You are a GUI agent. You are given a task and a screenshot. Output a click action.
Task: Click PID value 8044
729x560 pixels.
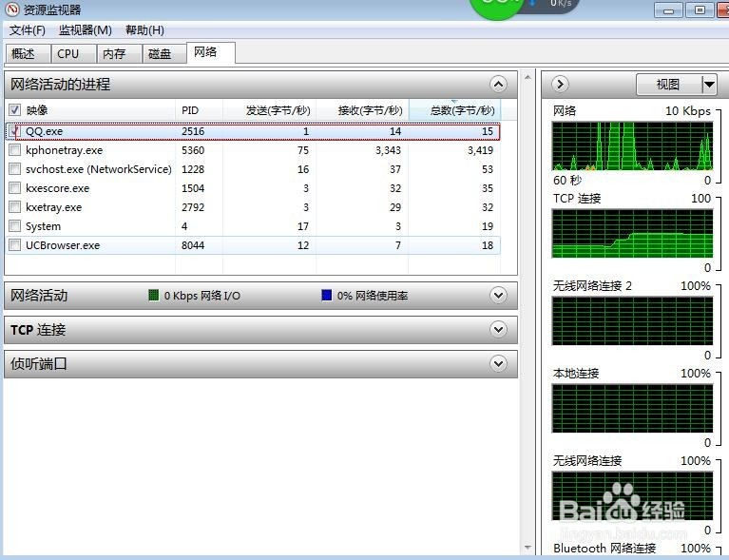[193, 245]
